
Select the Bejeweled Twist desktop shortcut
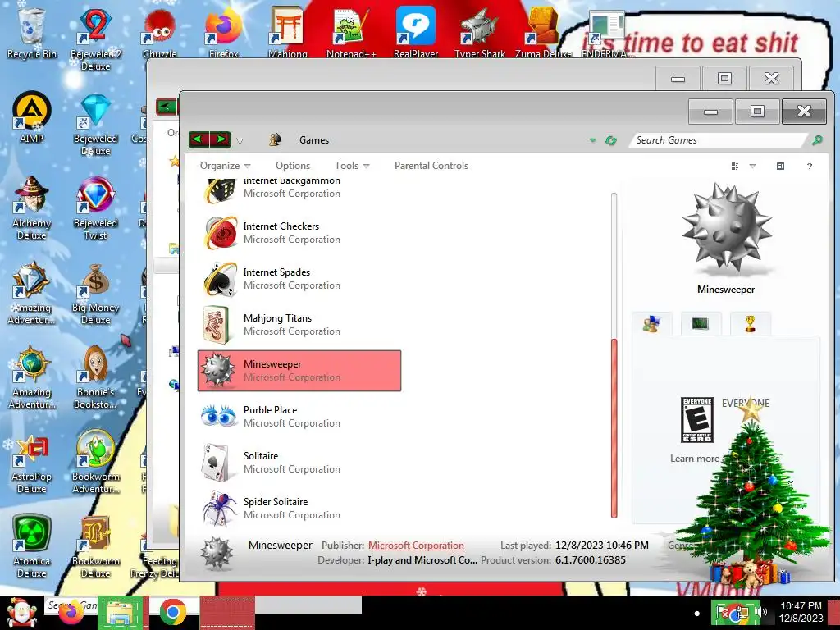point(95,209)
